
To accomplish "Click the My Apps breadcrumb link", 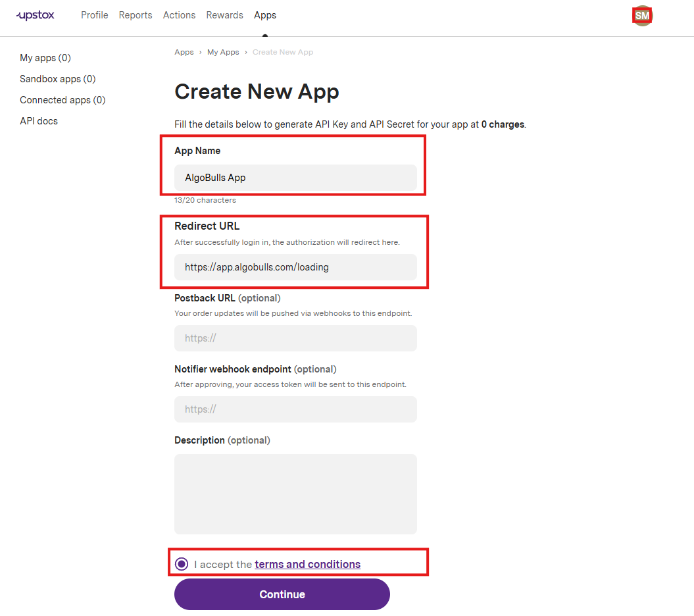I will click(x=223, y=52).
